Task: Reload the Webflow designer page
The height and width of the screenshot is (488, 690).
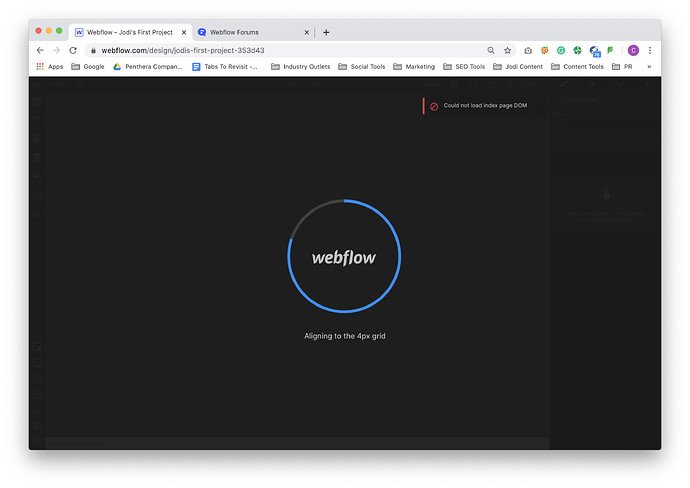Action: [73, 51]
